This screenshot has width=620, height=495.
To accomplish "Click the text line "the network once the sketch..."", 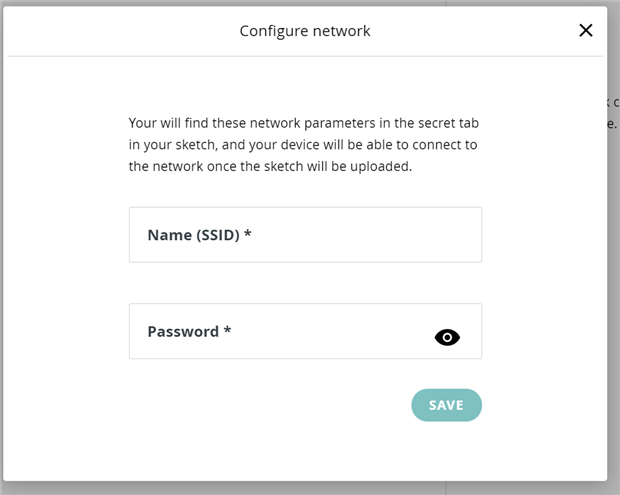I will (270, 167).
